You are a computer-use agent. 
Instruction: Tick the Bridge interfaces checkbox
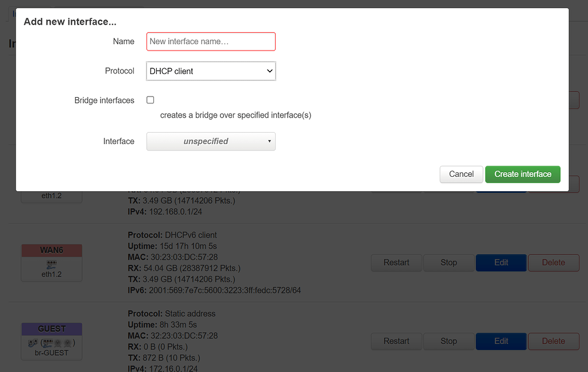pyautogui.click(x=150, y=100)
